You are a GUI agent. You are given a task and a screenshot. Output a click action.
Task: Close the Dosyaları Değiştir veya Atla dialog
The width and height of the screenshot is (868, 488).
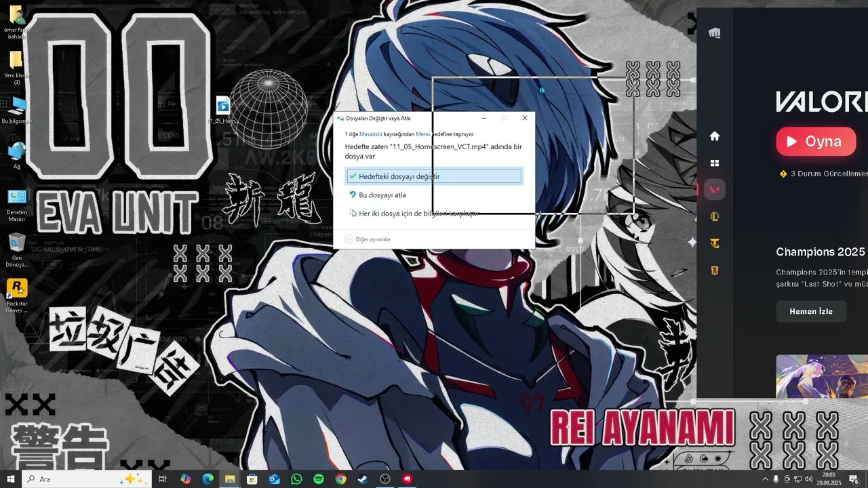pyautogui.click(x=524, y=118)
